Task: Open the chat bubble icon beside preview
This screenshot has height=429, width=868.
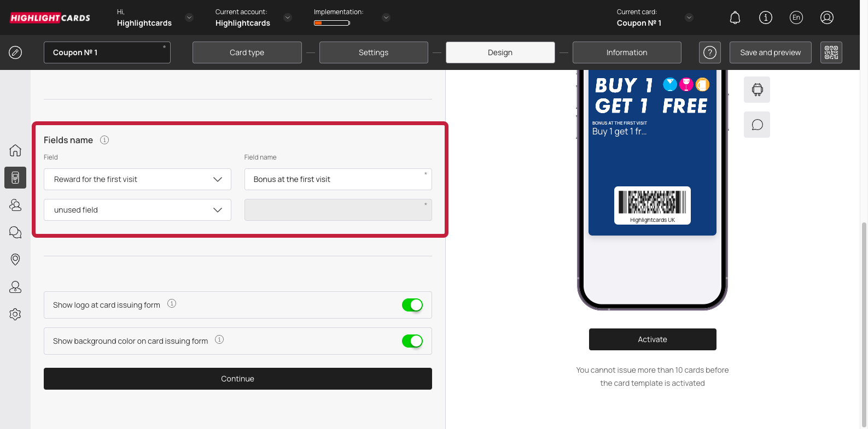Action: point(756,125)
